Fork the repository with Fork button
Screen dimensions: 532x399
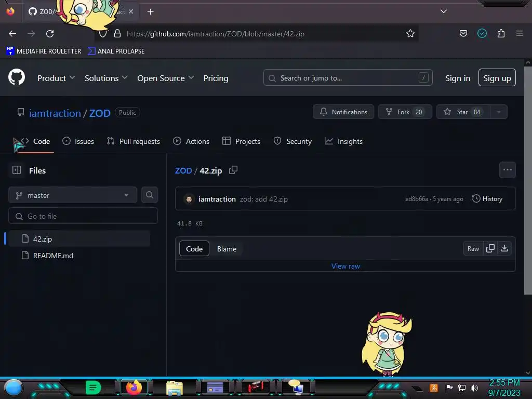[405, 112]
